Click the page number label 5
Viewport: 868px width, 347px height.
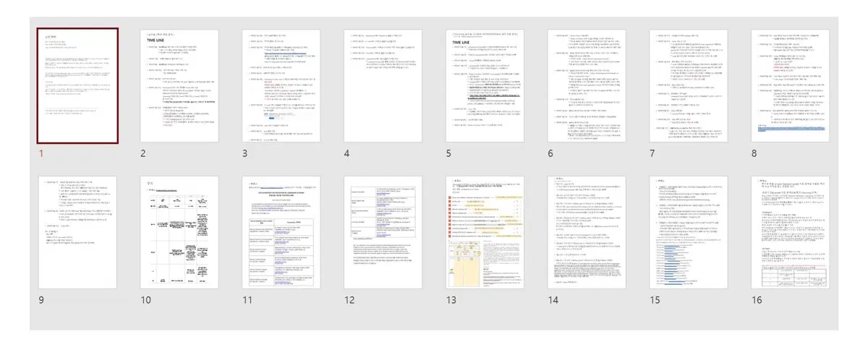tap(449, 153)
